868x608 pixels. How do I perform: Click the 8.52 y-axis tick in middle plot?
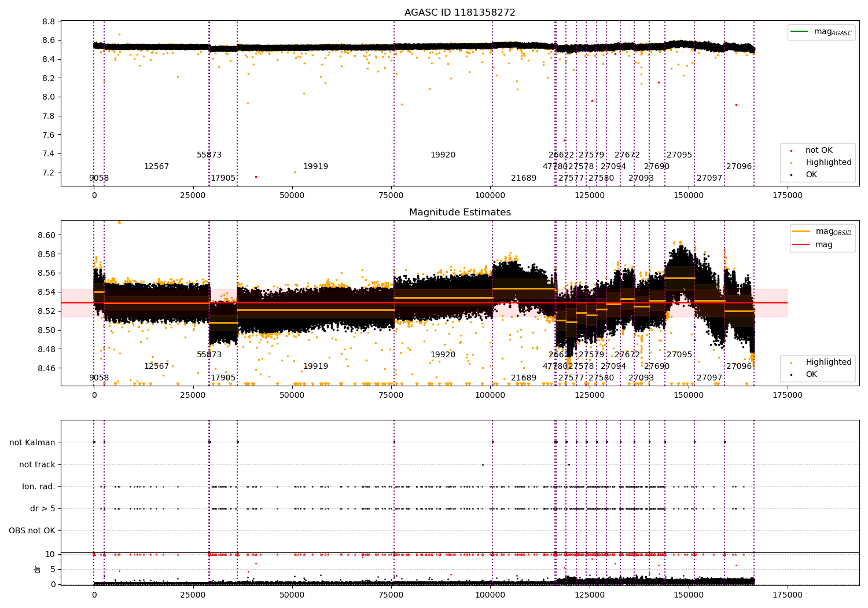(x=47, y=311)
